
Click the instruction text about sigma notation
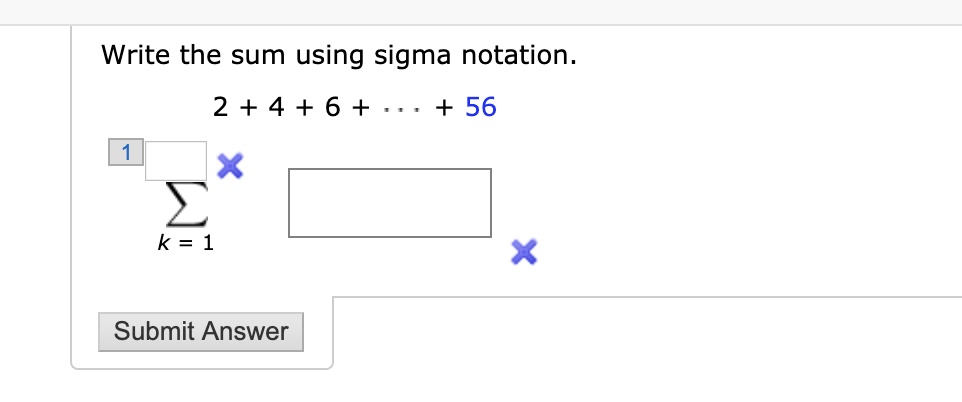(339, 56)
